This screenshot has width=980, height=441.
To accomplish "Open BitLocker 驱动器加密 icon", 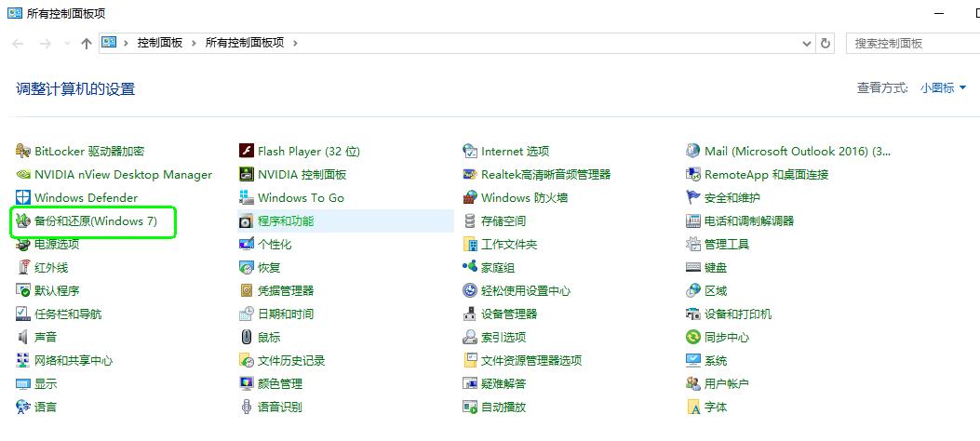I will click(x=23, y=151).
